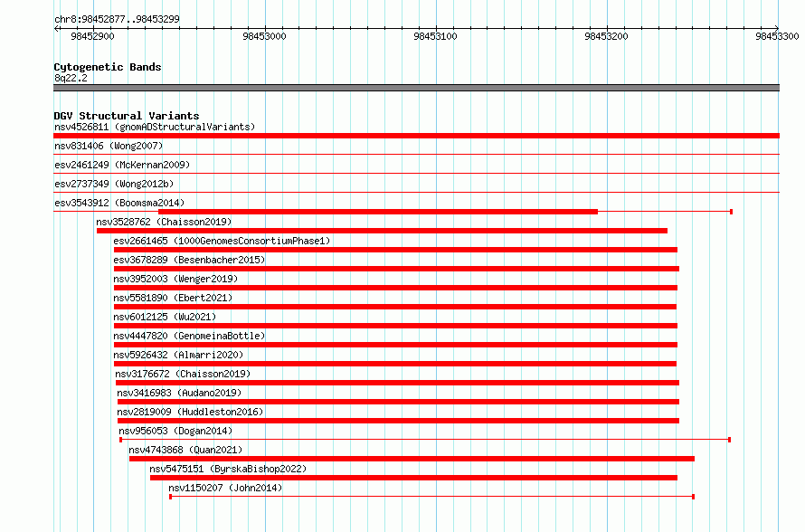The width and height of the screenshot is (805, 532).
Task: Open variant nsv5581890 (Ebert2021) label
Action: [x=173, y=298]
